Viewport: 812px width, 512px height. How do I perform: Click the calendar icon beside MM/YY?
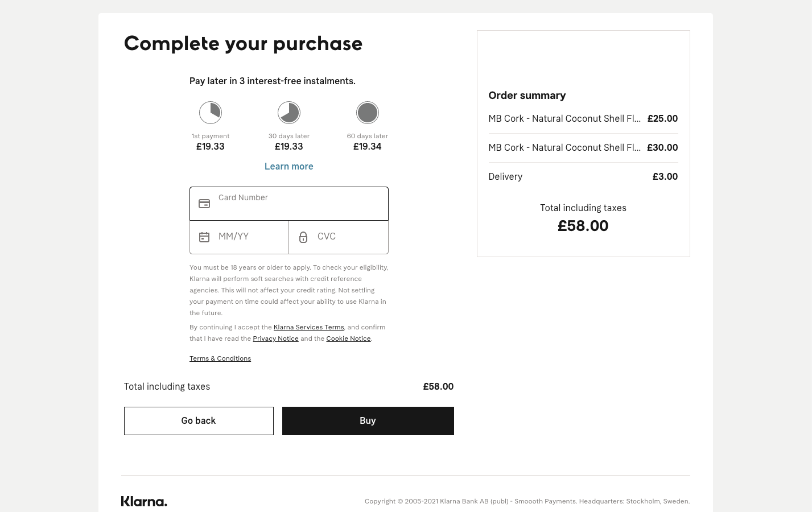point(204,237)
